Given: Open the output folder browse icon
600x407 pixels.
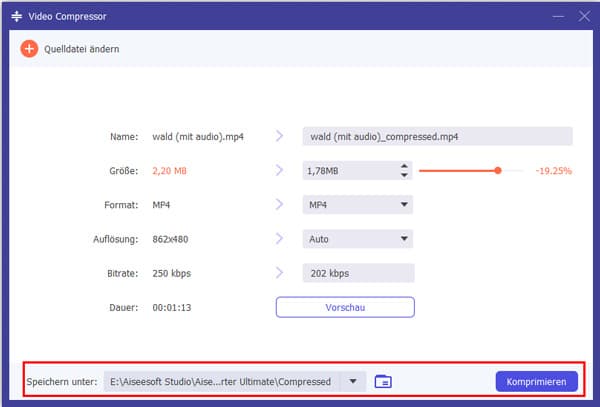Looking at the screenshot, I should [x=383, y=381].
